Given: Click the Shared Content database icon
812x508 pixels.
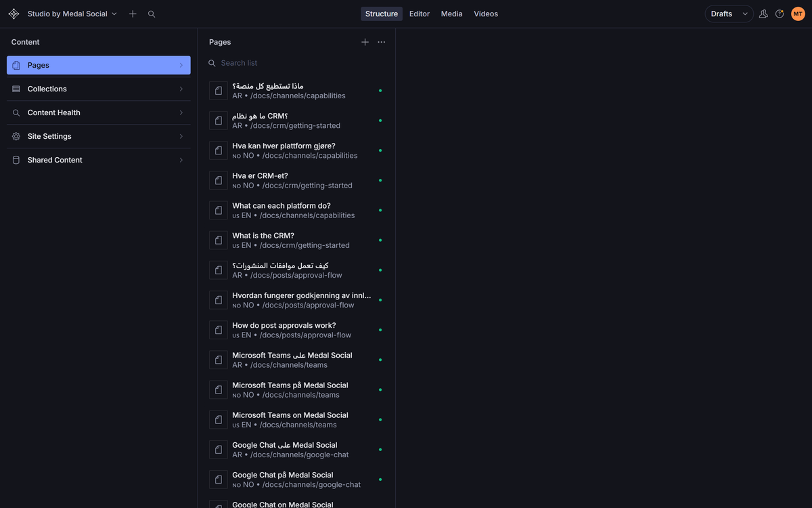Looking at the screenshot, I should pyautogui.click(x=16, y=160).
